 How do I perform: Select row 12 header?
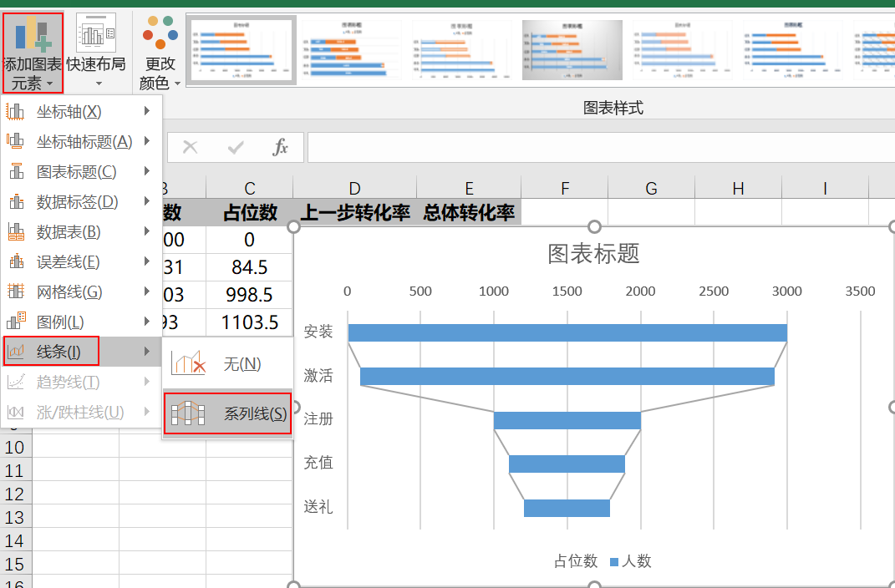click(x=15, y=494)
